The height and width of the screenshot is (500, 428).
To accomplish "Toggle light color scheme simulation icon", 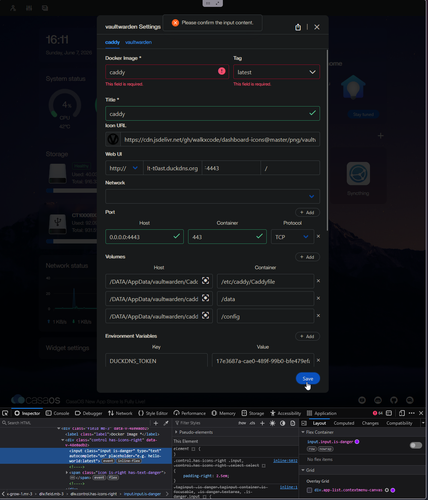I will click(x=273, y=423).
